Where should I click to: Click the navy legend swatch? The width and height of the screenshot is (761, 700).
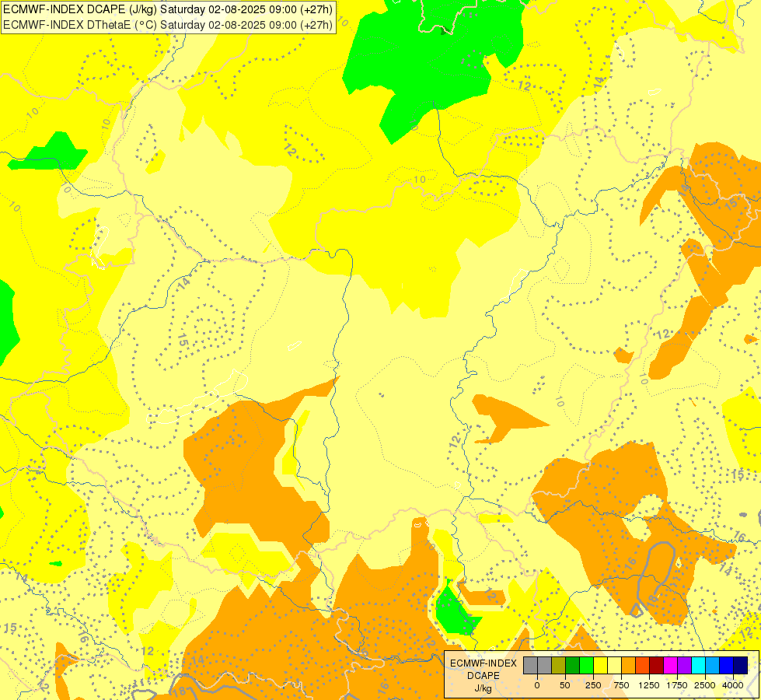741,665
